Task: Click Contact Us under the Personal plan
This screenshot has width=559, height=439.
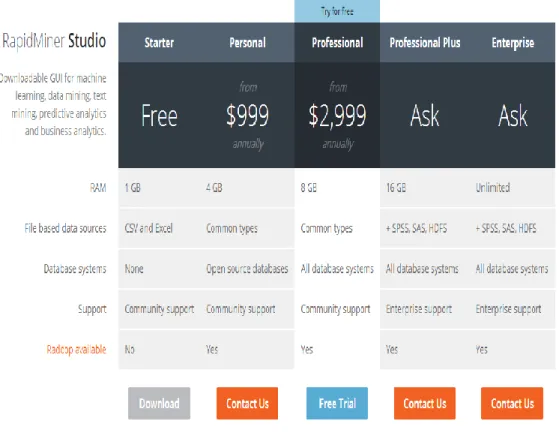Action: point(247,403)
